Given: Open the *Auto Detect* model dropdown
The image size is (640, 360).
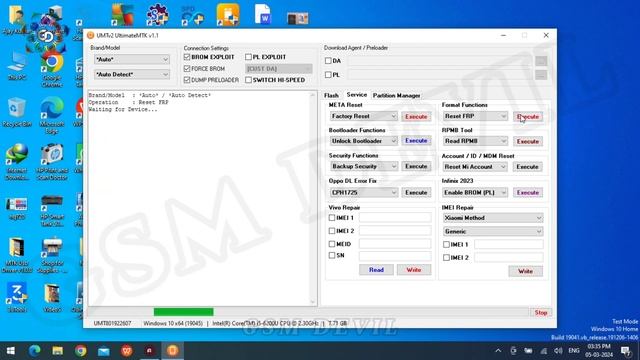Looking at the screenshot, I should pos(131,75).
